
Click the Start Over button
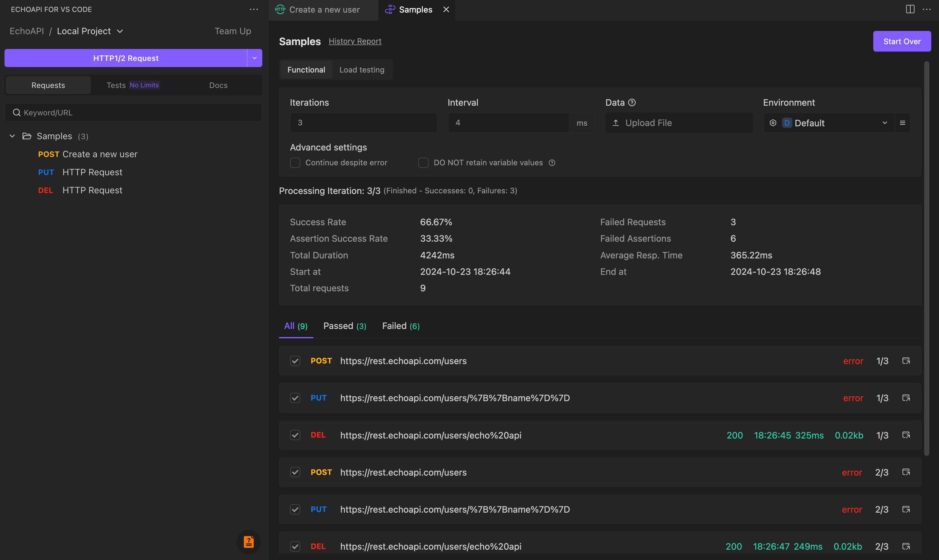pyautogui.click(x=902, y=41)
